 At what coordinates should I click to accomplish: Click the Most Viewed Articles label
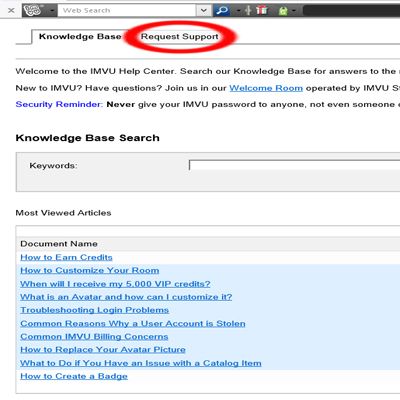click(x=63, y=213)
